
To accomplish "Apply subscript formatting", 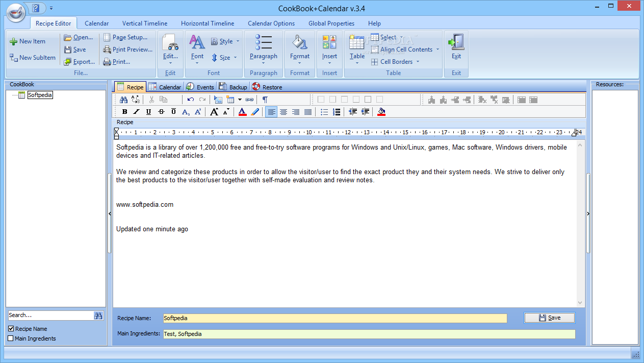I will [x=186, y=112].
